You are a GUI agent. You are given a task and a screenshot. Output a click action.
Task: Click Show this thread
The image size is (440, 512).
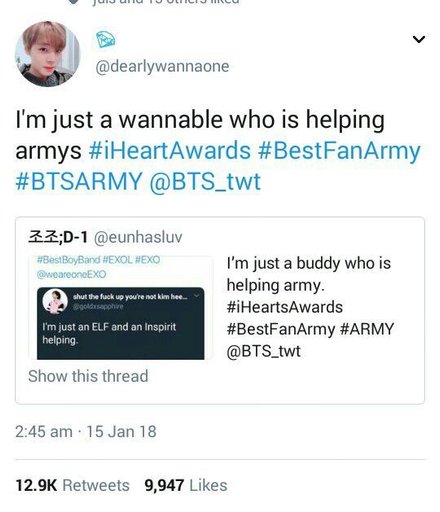click(x=88, y=376)
